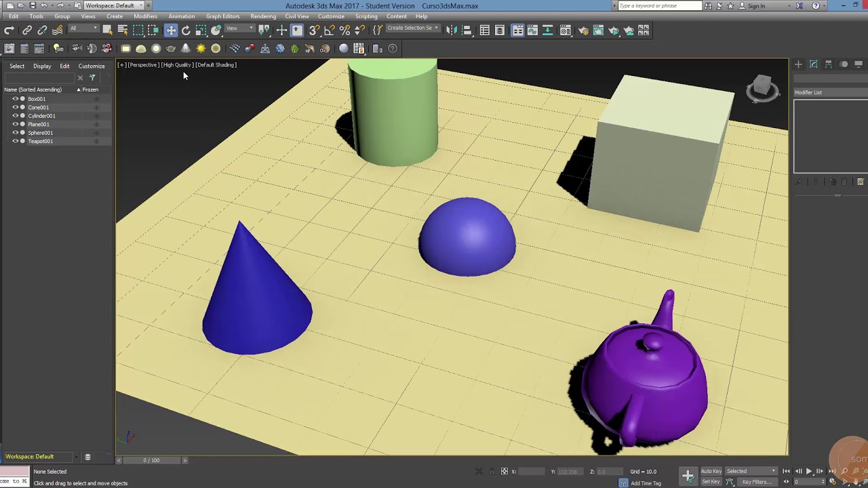868x488 pixels.
Task: Open the Create Selection Set dropdown
Action: click(x=412, y=28)
